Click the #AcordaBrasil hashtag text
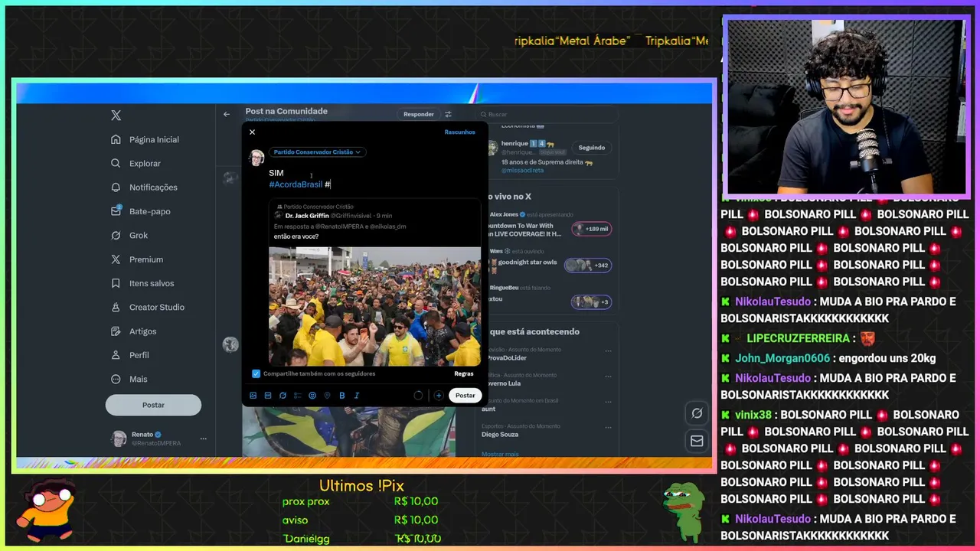Viewport: 980px width, 551px height. click(296, 184)
